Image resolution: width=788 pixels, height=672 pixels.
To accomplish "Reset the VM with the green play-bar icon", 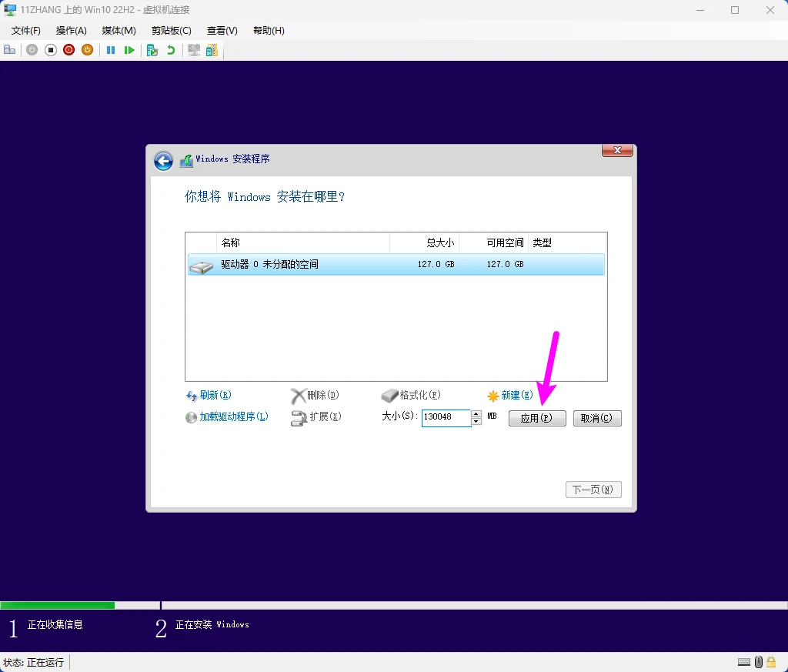I will coord(129,50).
